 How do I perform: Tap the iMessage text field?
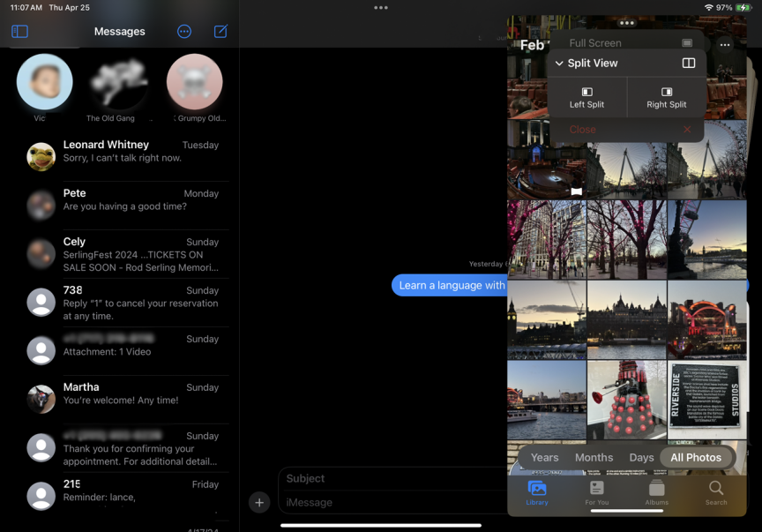(392, 503)
